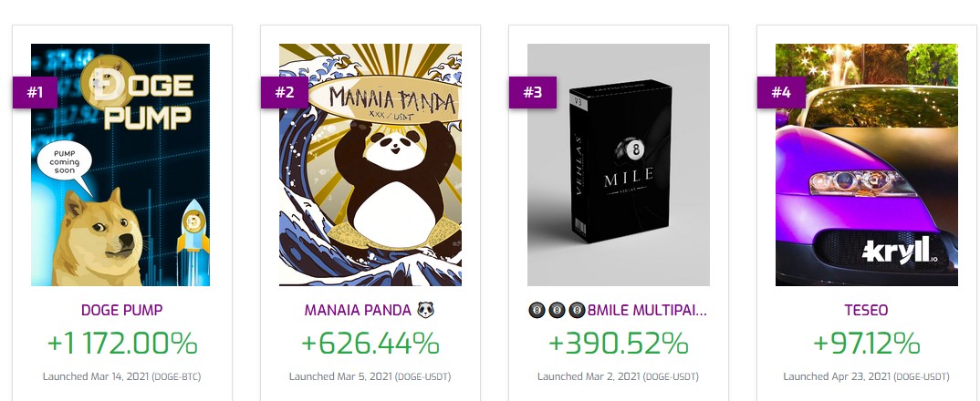Open the 8 Mile box image
This screenshot has height=401, width=980.
(618, 165)
